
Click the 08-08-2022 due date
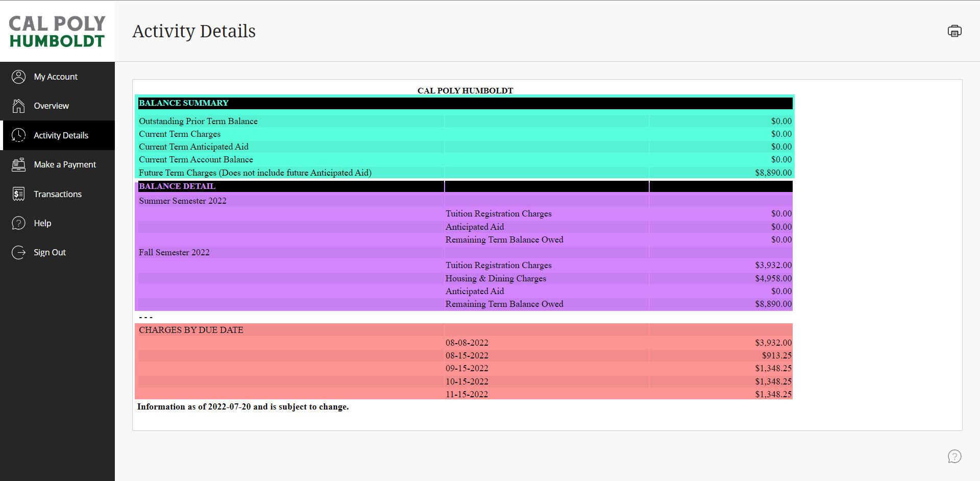(x=467, y=343)
